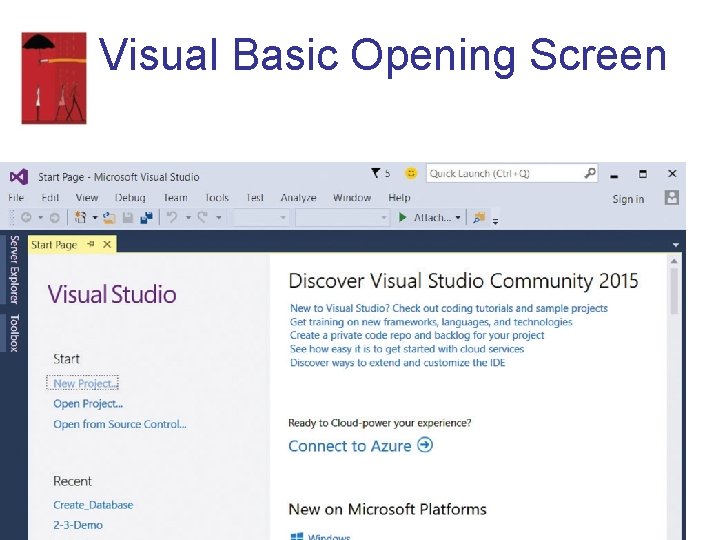Open the Team menu
The width and height of the screenshot is (720, 540).
[176, 197]
